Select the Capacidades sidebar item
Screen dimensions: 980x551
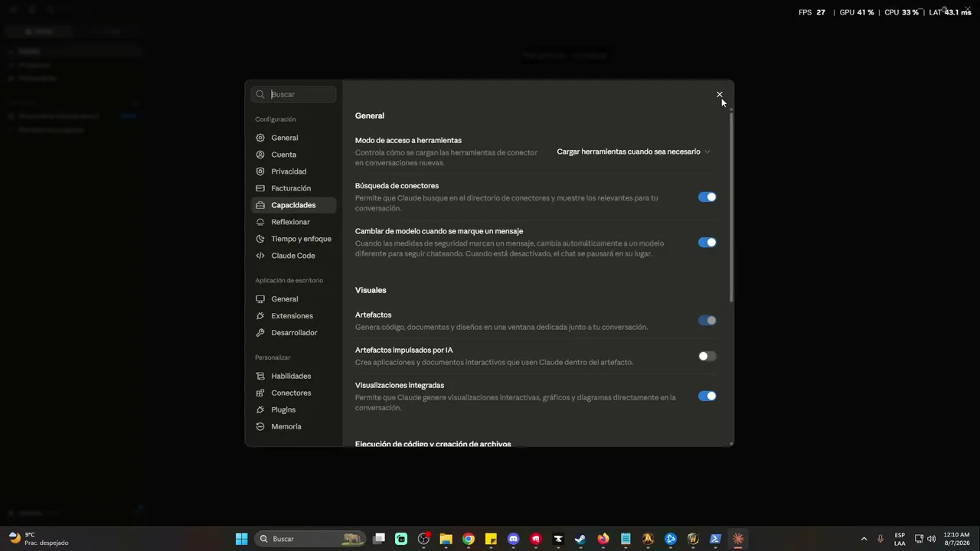(293, 205)
